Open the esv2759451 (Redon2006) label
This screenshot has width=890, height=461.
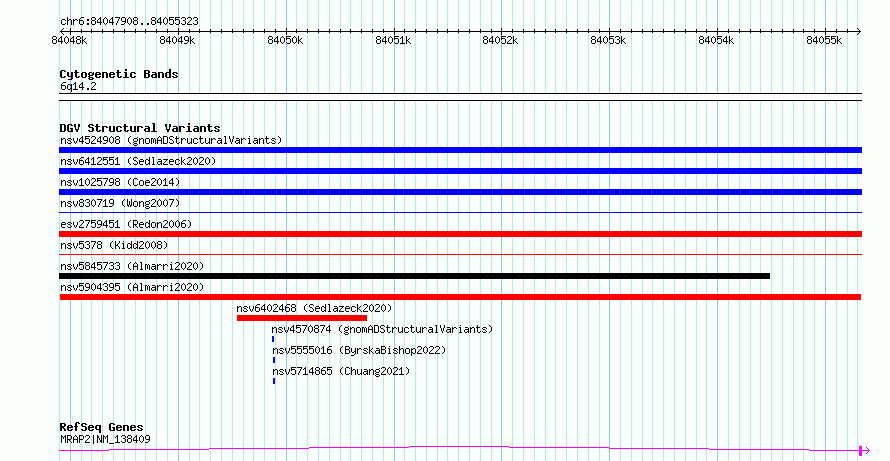[126, 224]
